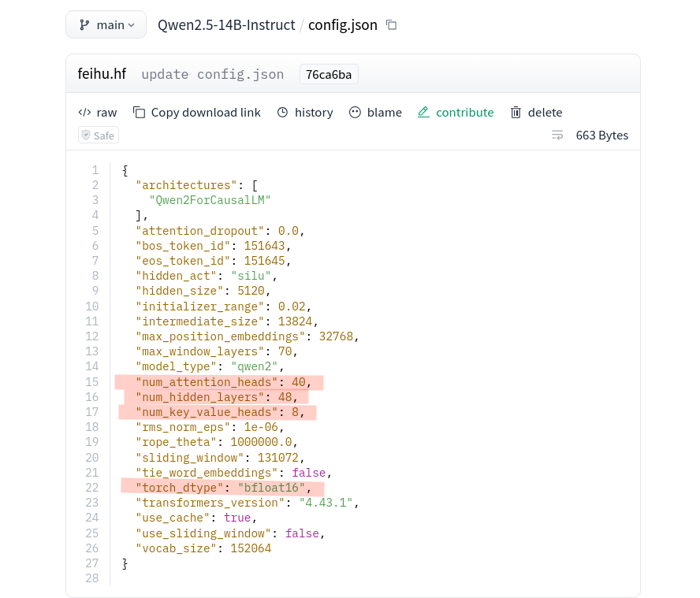The image size is (700, 598).
Task: Click the "tie_word_embeddings" false value
Action: (308, 473)
